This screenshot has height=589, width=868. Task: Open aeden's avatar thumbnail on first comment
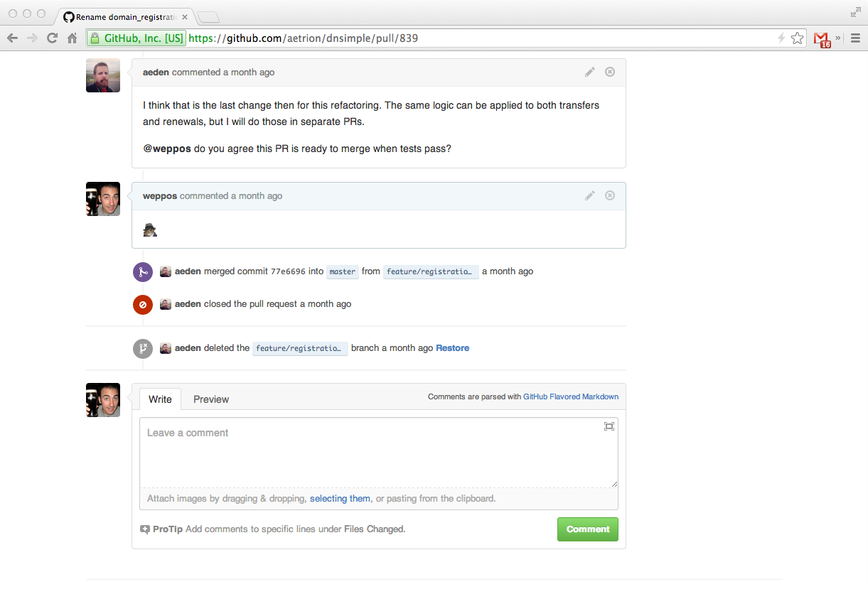coord(103,75)
